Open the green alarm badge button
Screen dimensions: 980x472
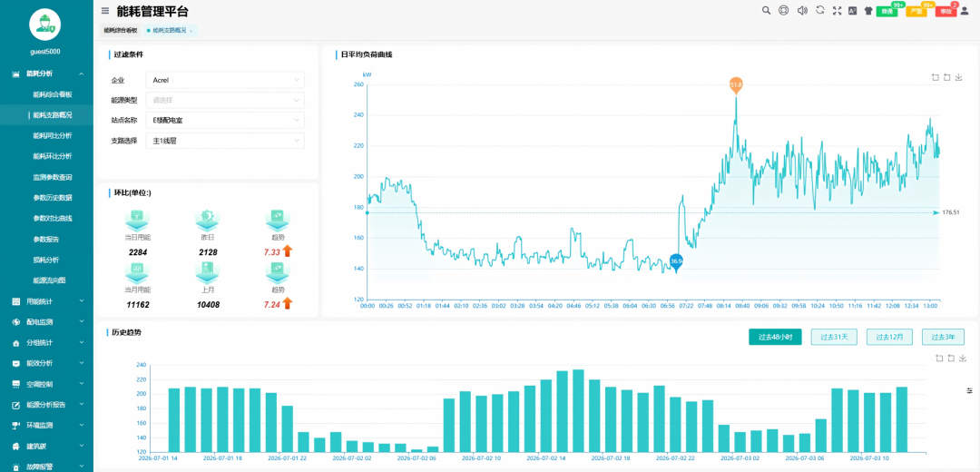(x=887, y=11)
